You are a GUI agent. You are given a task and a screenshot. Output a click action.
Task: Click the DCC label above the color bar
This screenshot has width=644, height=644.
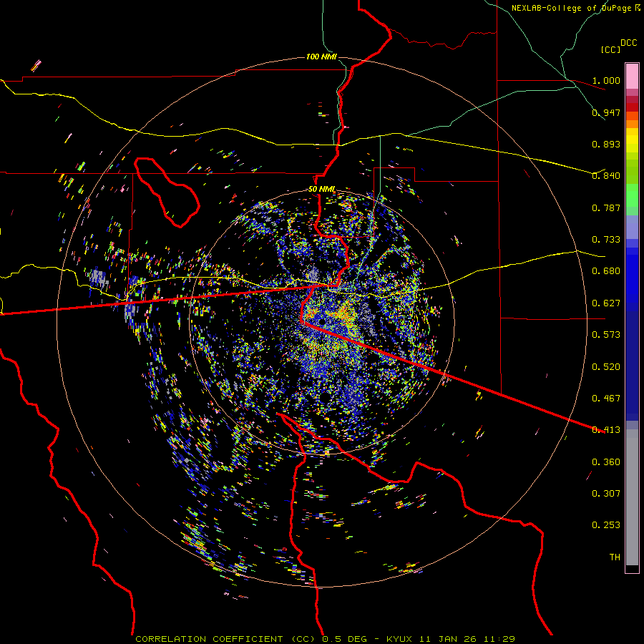[x=629, y=43]
